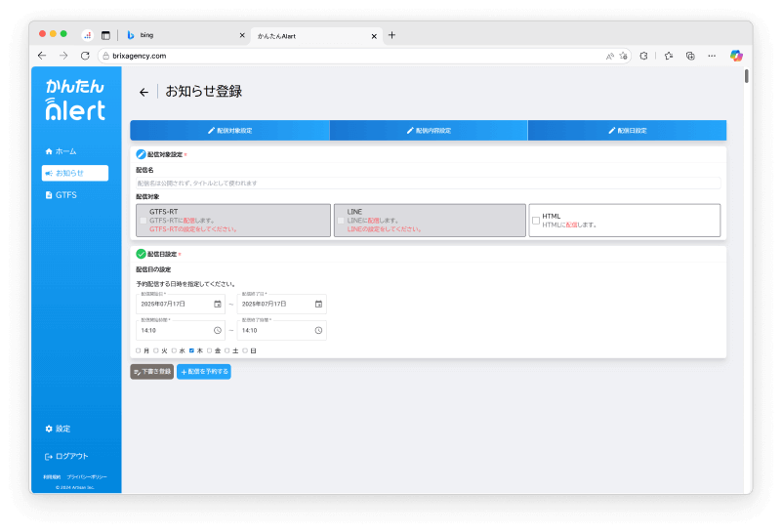Viewport: 782px width, 532px height.
Task: Click the 配信を予約する button
Action: pyautogui.click(x=204, y=372)
